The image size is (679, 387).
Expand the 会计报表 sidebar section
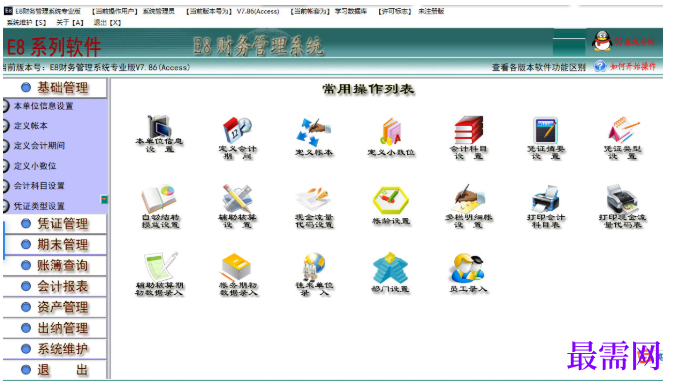coord(55,286)
